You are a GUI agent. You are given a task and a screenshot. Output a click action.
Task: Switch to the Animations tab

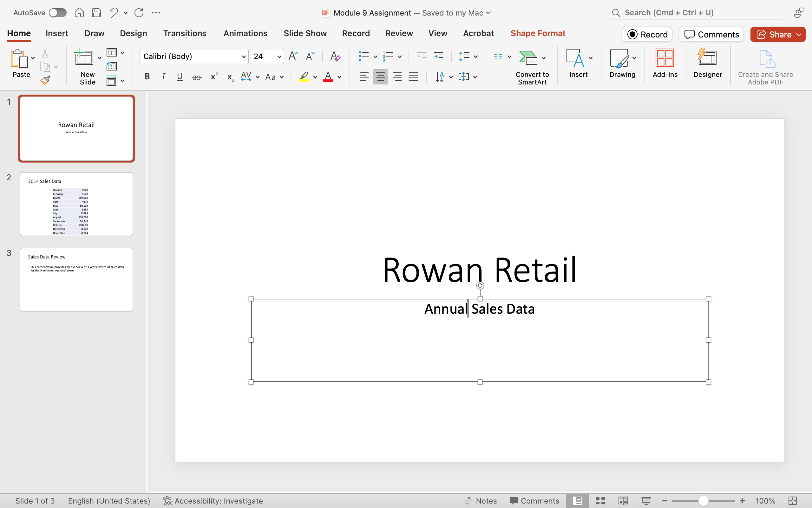click(245, 33)
